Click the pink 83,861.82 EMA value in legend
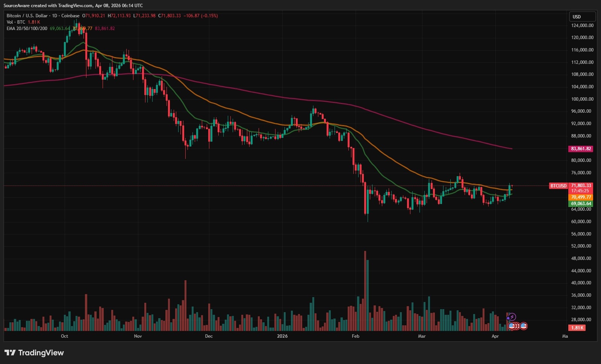 pyautogui.click(x=105, y=29)
